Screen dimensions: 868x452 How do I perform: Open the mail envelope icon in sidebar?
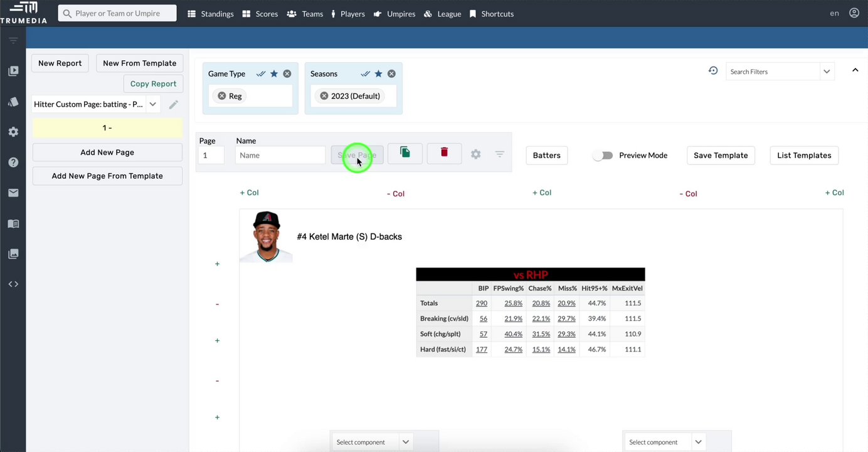(x=13, y=193)
